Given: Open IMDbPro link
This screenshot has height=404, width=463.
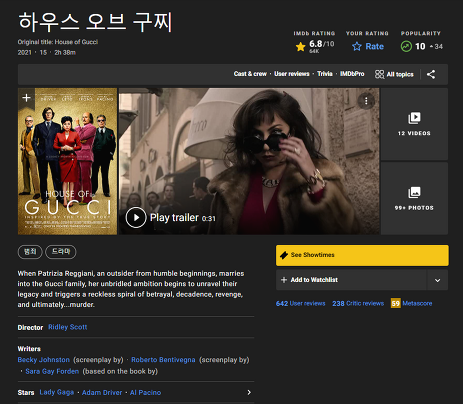Looking at the screenshot, I should click(352, 74).
